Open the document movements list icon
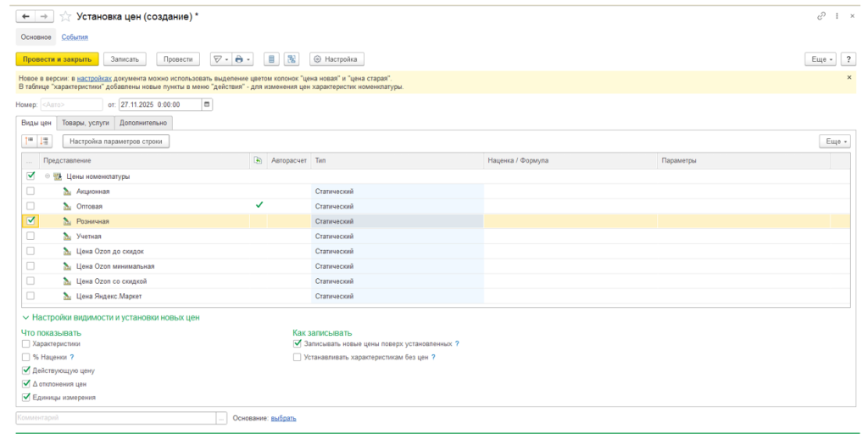 271,59
